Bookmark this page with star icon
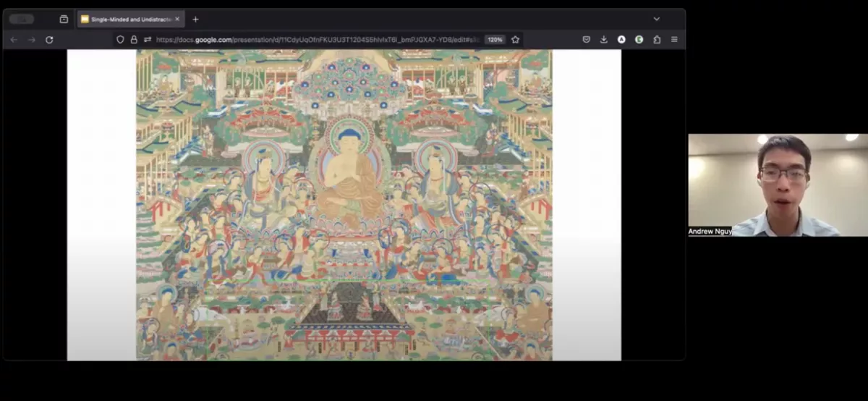868x401 pixels. (516, 40)
